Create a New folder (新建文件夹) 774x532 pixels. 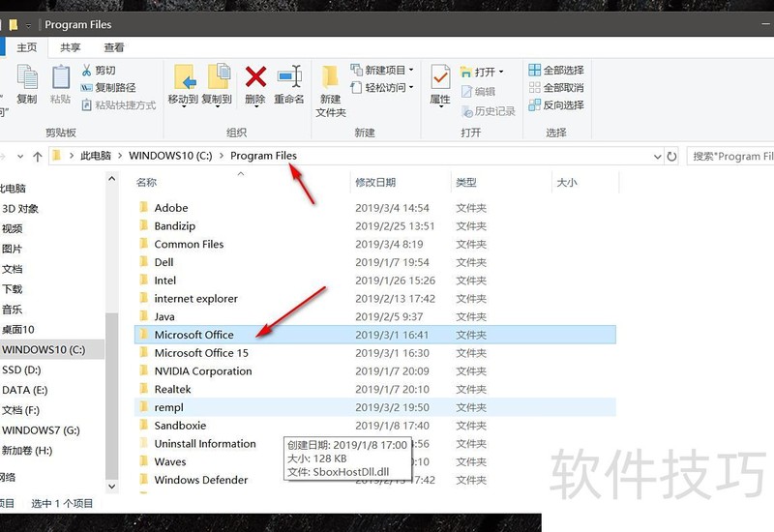pos(330,91)
